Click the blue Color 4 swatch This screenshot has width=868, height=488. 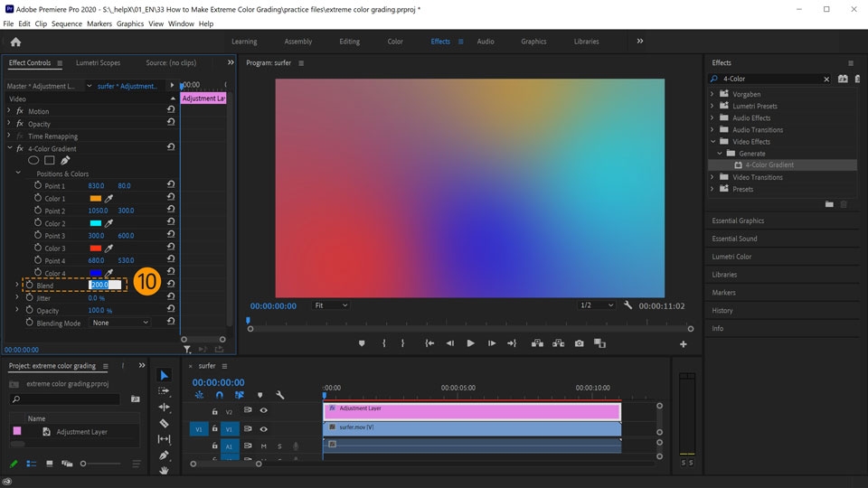96,273
